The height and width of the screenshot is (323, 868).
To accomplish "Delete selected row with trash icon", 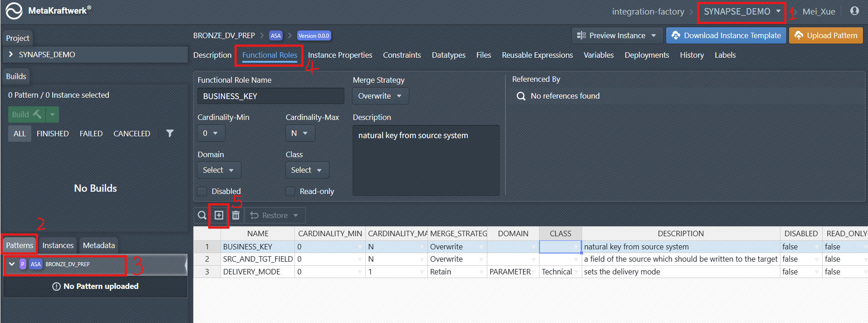I will point(235,215).
